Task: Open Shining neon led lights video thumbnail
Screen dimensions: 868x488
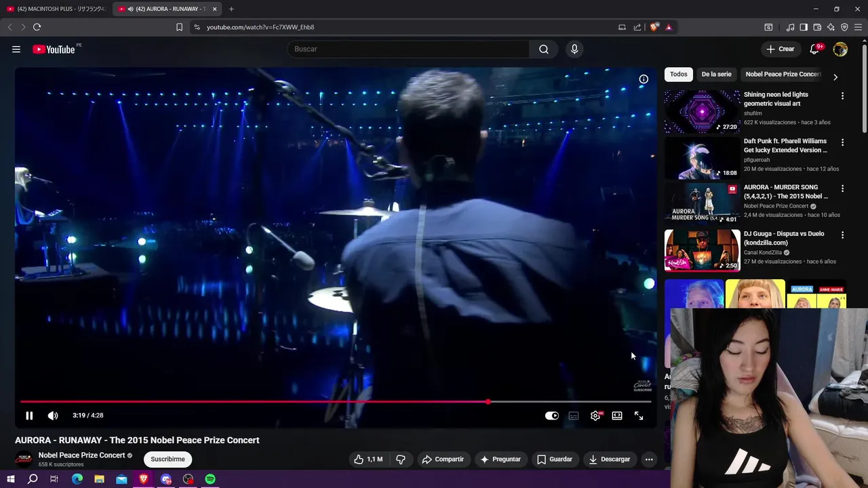Action: tap(703, 112)
